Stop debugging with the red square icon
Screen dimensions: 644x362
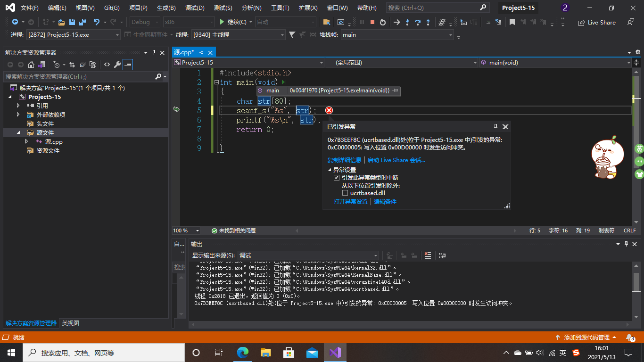(372, 22)
